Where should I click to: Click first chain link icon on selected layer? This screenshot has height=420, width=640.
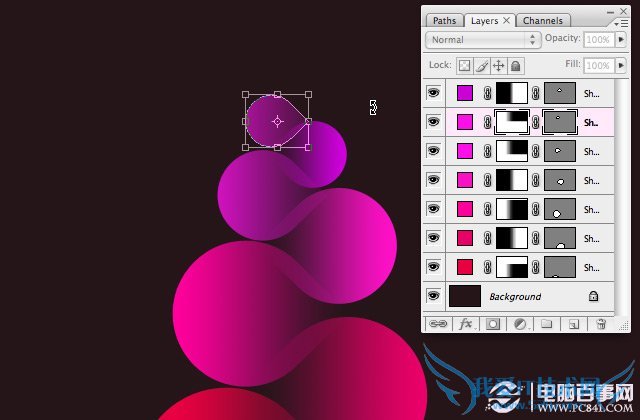tap(487, 122)
